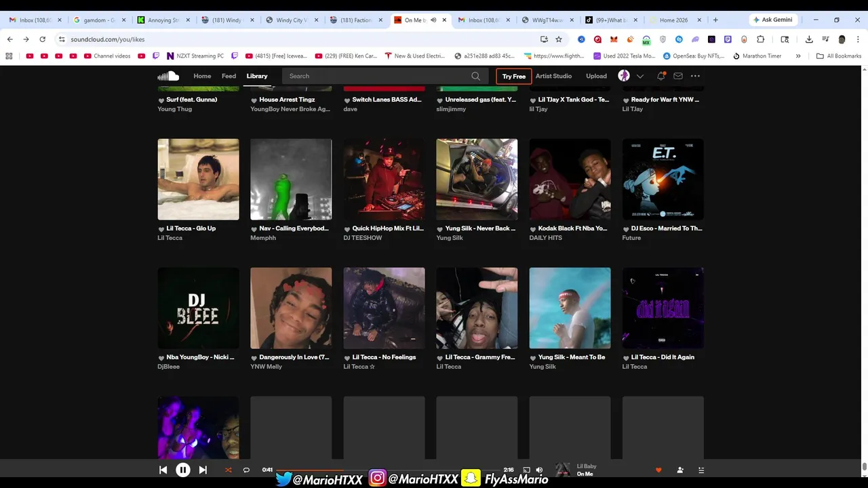The width and height of the screenshot is (868, 488).
Task: Open the Artist Studio nav item
Action: click(553, 76)
